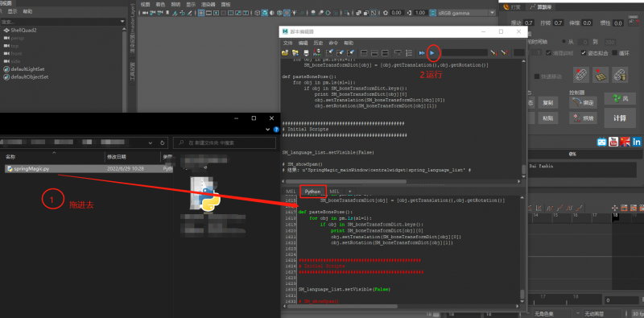The image size is (644, 318).
Task: Toggle viewport lighting bulb icon
Action: (295, 13)
